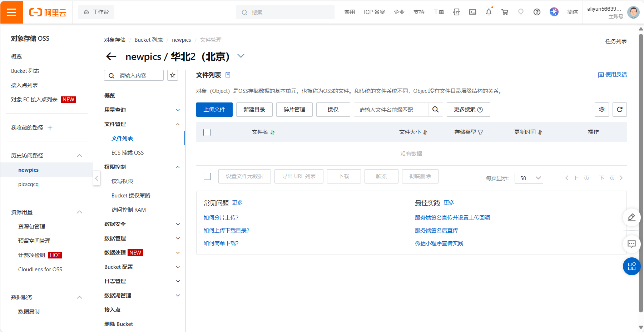
Task: Open table settings gear icon
Action: (x=602, y=110)
